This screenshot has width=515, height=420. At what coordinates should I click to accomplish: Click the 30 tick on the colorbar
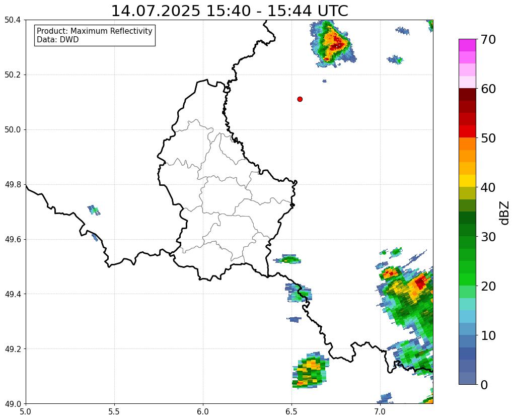pyautogui.click(x=488, y=237)
